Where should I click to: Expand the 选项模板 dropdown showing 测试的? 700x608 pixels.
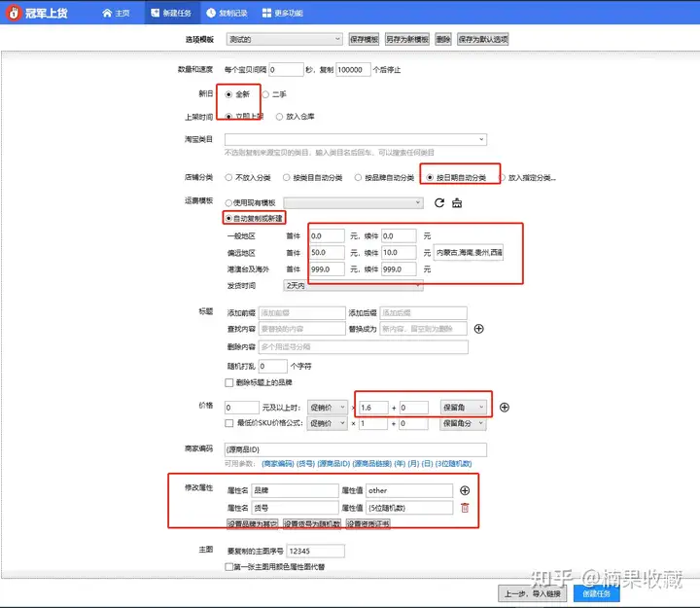[x=284, y=39]
